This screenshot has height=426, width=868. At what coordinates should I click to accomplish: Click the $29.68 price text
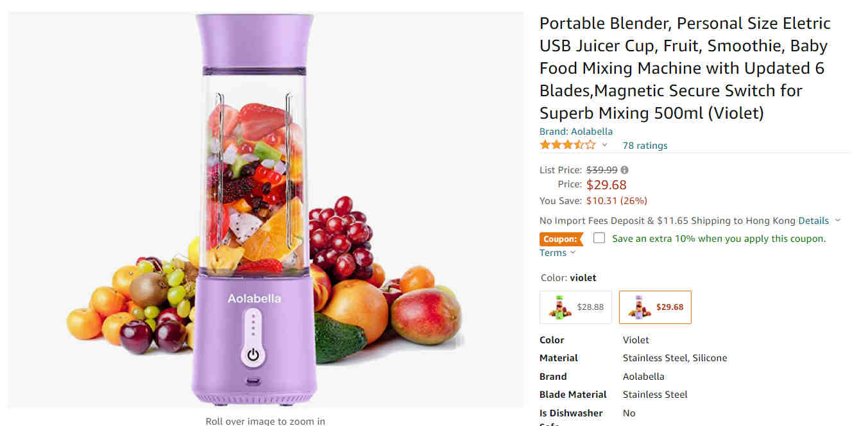[x=606, y=185]
